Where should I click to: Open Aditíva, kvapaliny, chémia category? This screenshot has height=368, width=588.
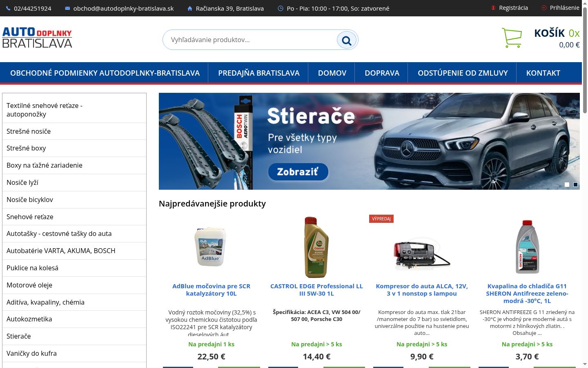tap(74, 302)
